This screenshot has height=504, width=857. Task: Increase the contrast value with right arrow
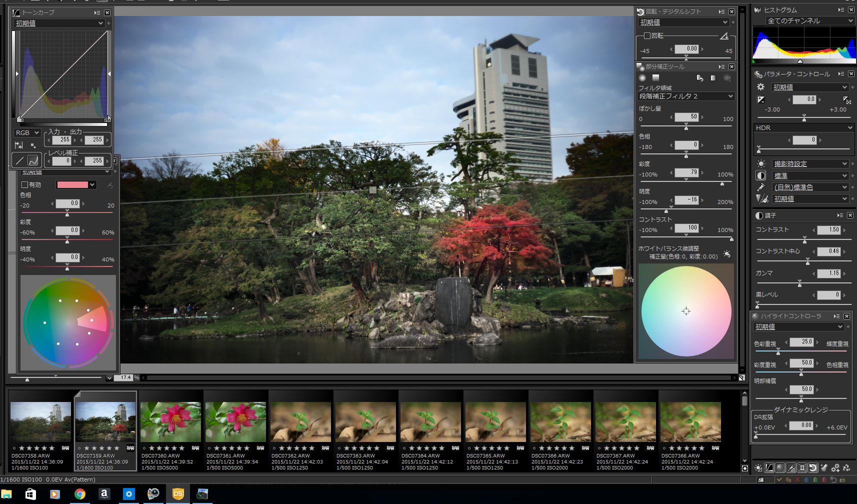pos(844,230)
